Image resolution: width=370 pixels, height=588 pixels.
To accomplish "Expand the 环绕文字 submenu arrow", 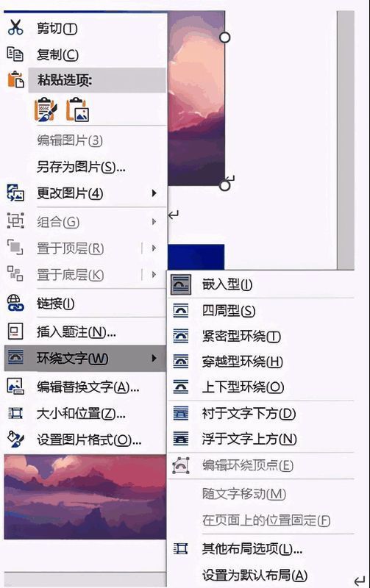I will coord(154,358).
